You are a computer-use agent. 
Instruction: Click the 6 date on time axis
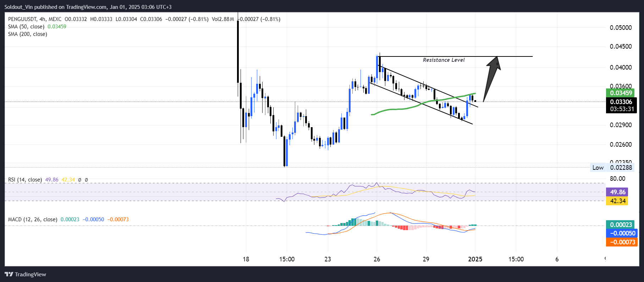557,259
